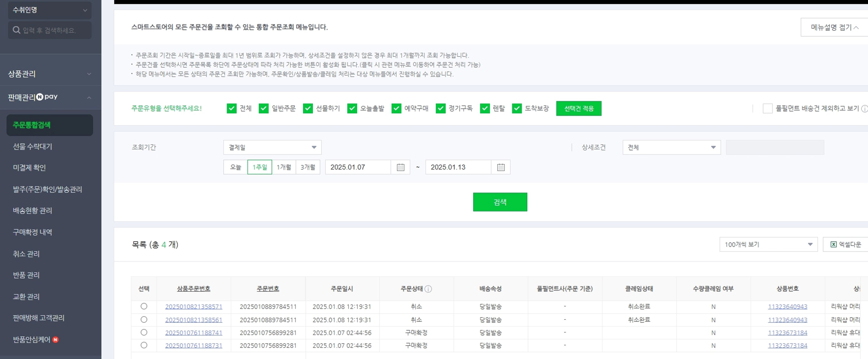Open 구매확정 내역 menu item
868x359 pixels.
(32, 232)
